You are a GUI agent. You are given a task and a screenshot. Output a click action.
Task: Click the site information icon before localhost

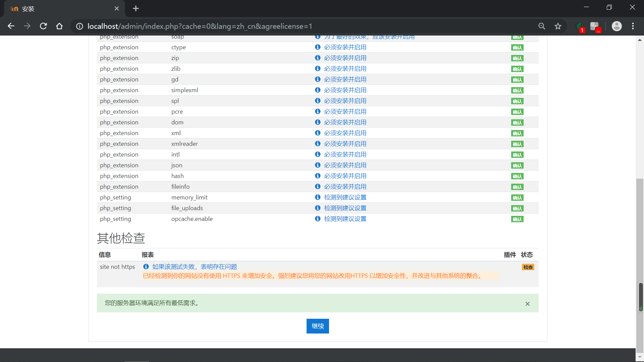tap(79, 26)
